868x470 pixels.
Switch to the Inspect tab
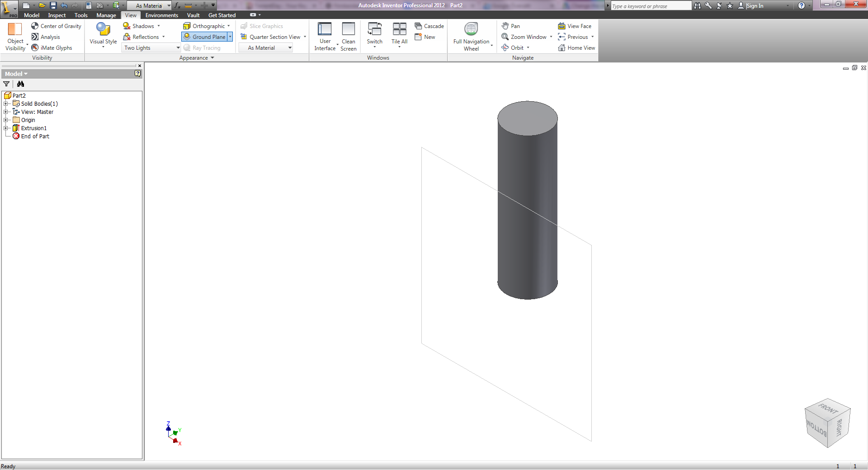(57, 15)
